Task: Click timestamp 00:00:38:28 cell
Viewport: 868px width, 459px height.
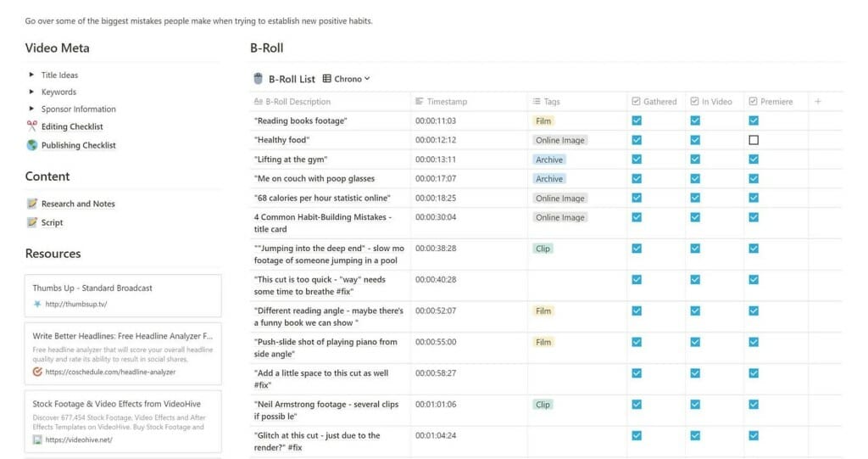Action: click(468, 255)
